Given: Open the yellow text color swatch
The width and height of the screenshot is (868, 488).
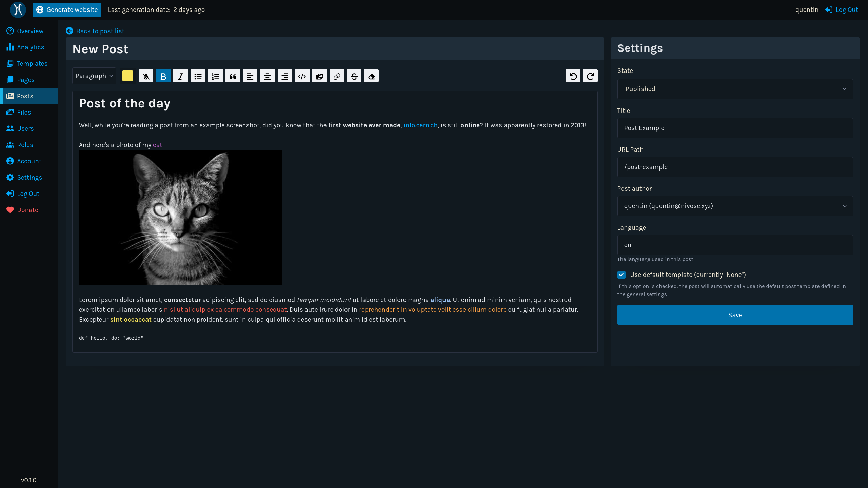Looking at the screenshot, I should pos(127,76).
